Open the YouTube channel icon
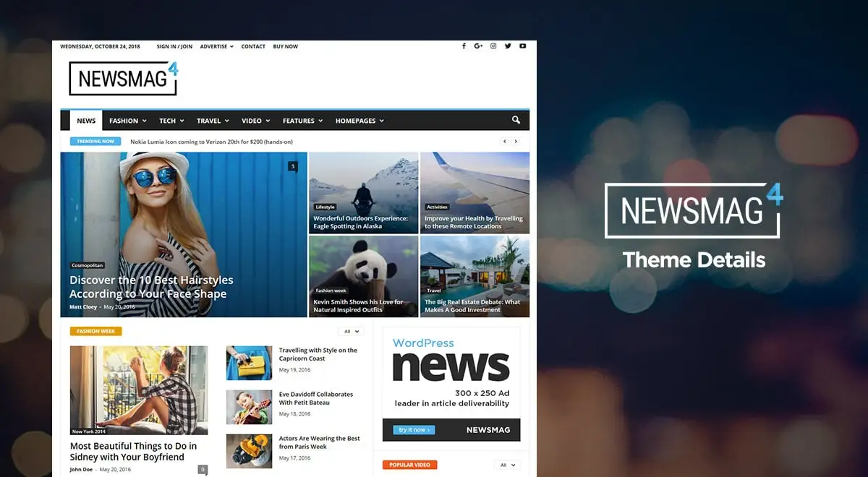 pyautogui.click(x=522, y=46)
